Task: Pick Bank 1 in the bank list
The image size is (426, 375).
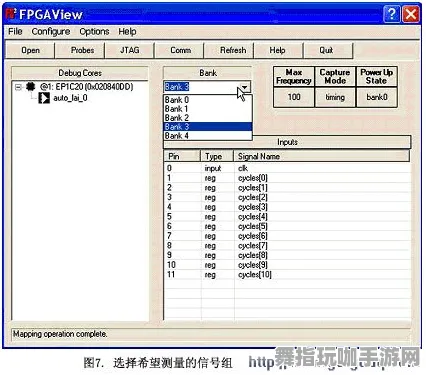Action: pos(207,109)
